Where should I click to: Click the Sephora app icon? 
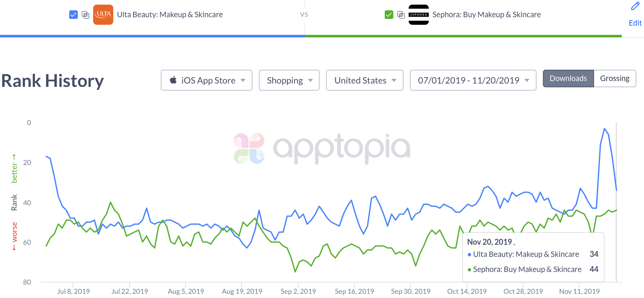click(x=418, y=14)
